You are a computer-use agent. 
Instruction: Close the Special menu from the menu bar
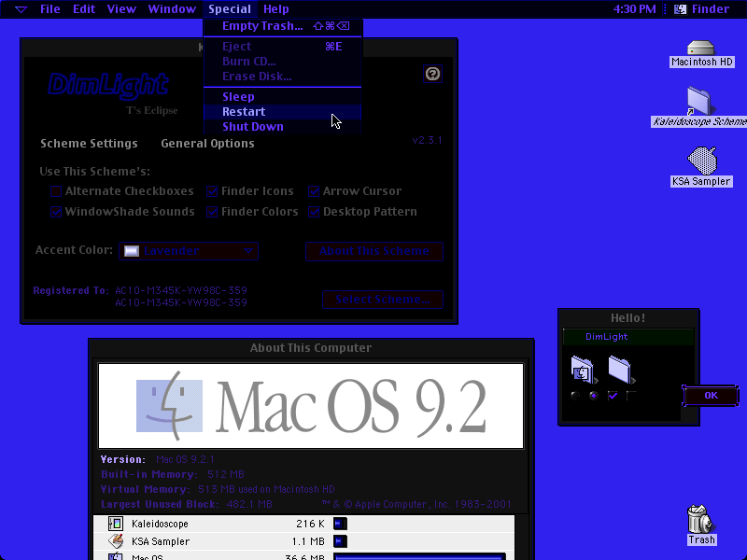click(x=230, y=9)
